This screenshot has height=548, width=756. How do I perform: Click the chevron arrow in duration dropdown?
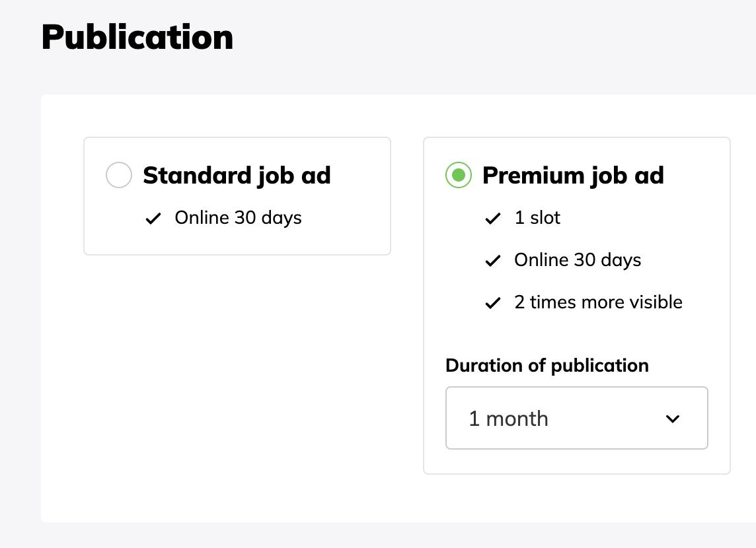(673, 419)
